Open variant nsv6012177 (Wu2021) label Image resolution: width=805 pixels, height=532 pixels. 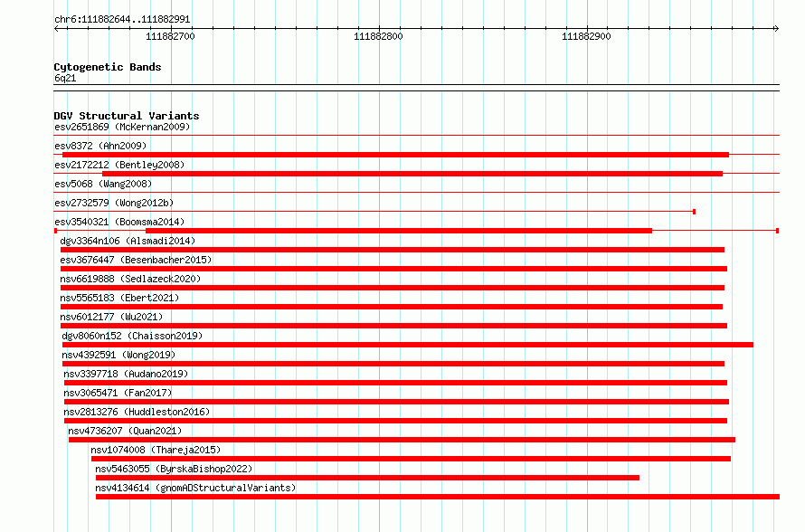pyautogui.click(x=111, y=317)
